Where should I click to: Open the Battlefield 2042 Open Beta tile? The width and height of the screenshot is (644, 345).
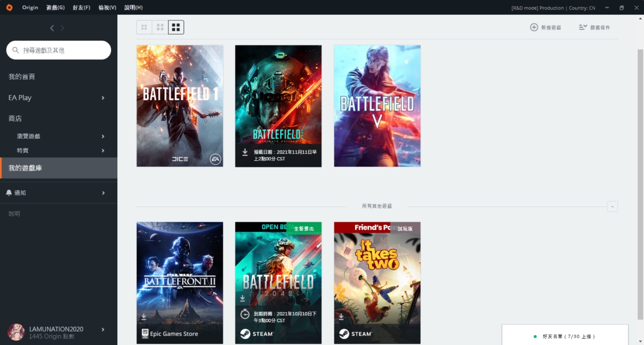(278, 283)
